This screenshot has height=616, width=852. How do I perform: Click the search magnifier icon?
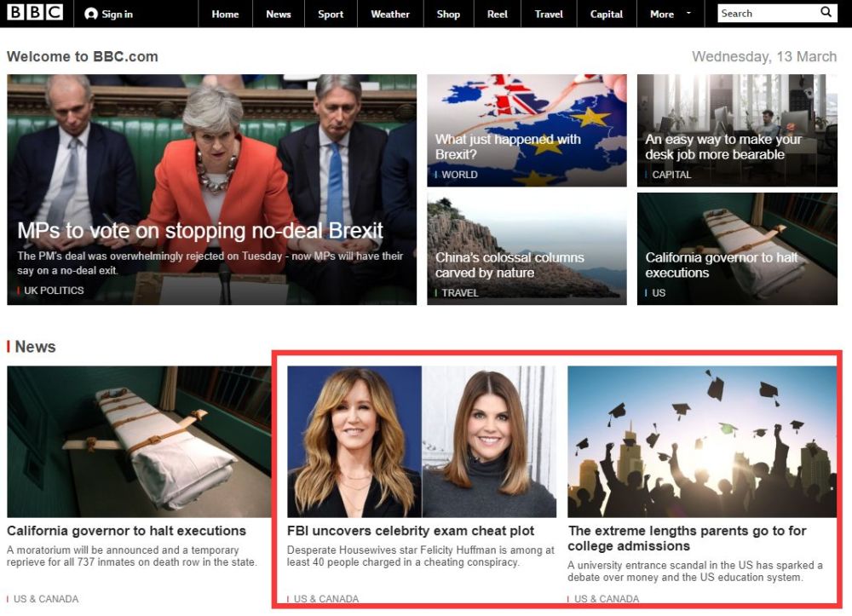[x=826, y=12]
